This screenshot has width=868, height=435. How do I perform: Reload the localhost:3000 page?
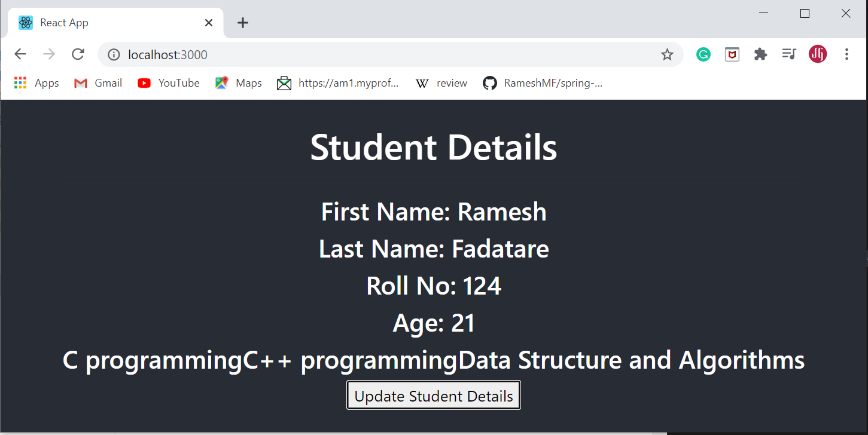click(x=78, y=54)
